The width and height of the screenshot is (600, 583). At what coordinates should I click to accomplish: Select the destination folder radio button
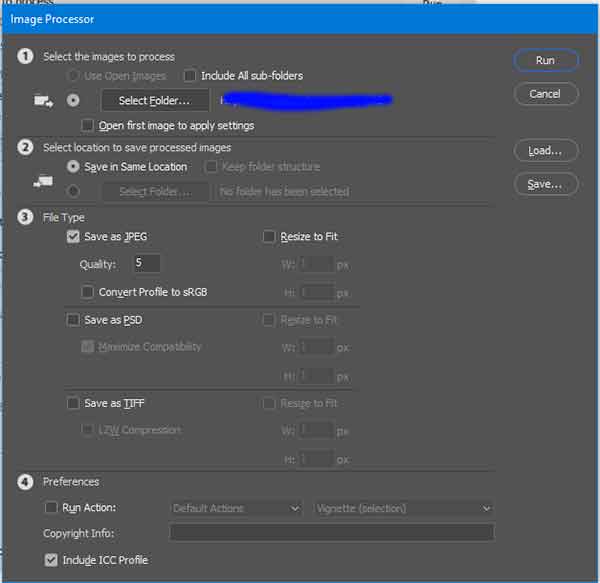[x=73, y=191]
